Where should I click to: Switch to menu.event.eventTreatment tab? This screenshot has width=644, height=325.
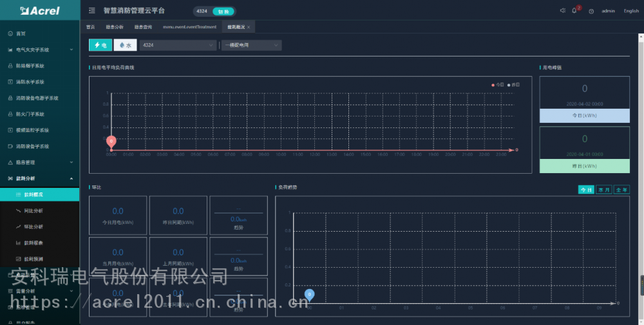point(189,27)
